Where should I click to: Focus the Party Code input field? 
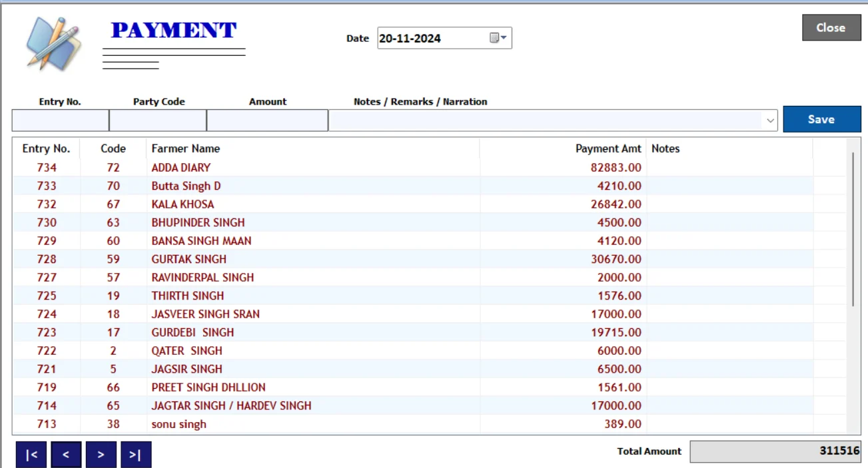(158, 120)
